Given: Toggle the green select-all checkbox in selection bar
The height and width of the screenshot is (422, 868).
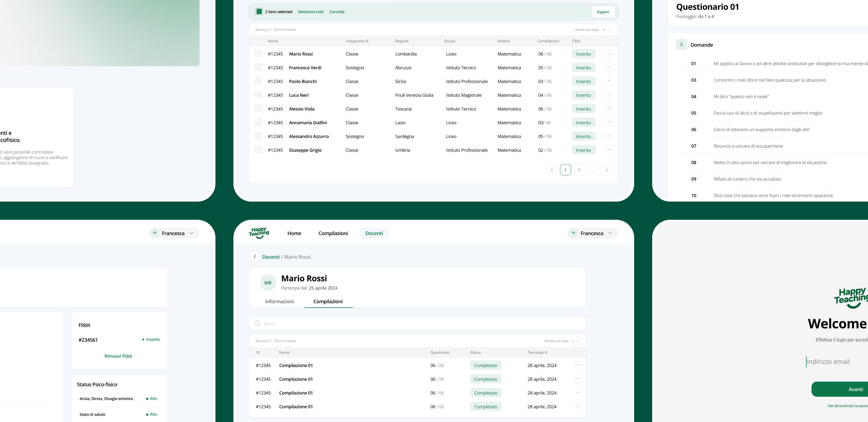Looking at the screenshot, I should click(x=259, y=12).
